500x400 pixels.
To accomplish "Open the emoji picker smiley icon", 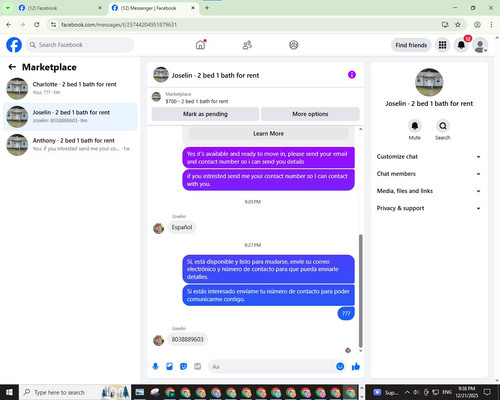I will pos(340,367).
